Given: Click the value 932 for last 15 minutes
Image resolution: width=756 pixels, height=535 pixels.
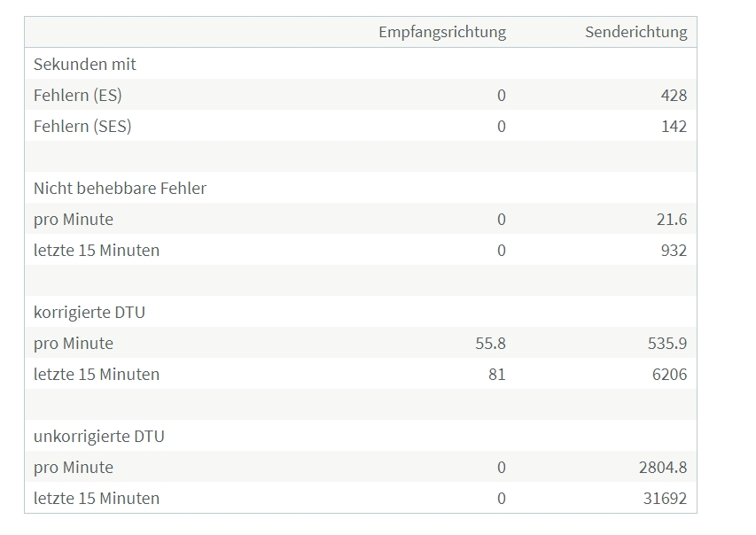Looking at the screenshot, I should (674, 250).
